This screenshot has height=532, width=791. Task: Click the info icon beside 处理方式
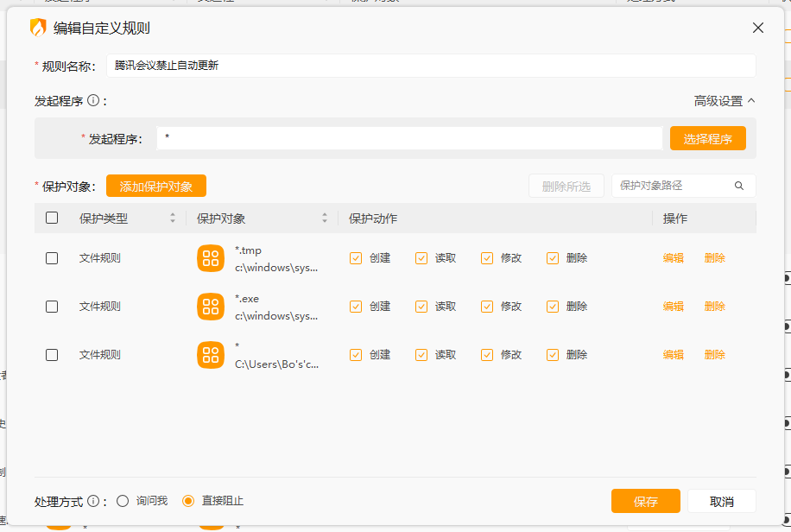pyautogui.click(x=93, y=501)
